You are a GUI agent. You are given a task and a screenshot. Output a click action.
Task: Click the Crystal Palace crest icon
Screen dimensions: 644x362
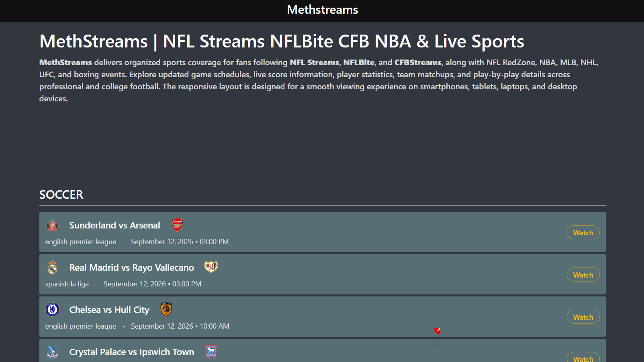(x=53, y=352)
